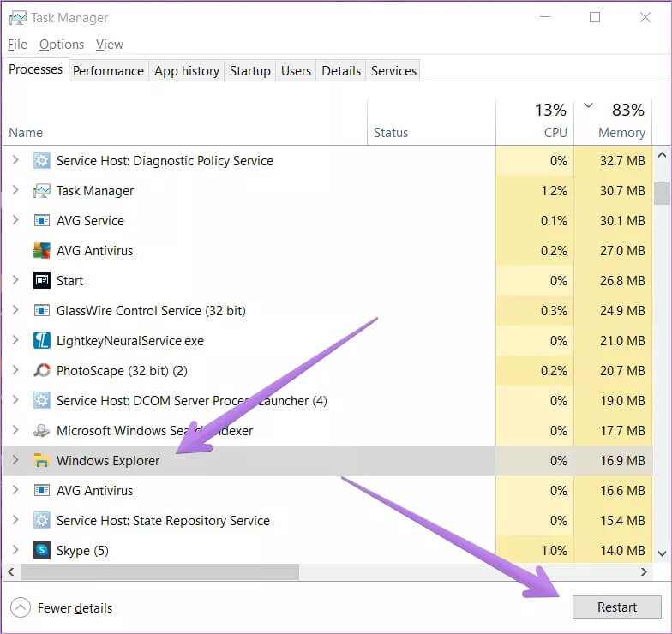Click the "16.9 MB" memory value

click(x=622, y=461)
